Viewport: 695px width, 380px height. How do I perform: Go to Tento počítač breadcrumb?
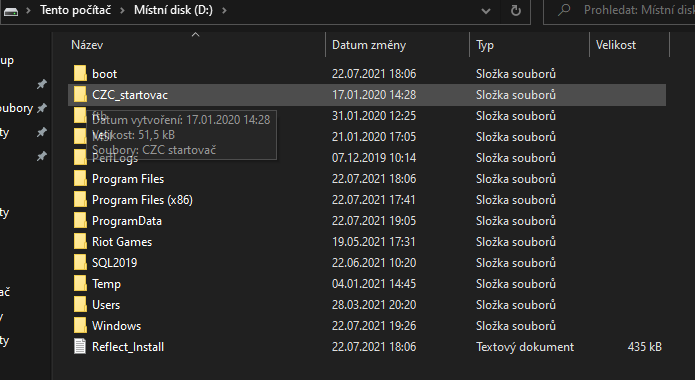point(75,10)
